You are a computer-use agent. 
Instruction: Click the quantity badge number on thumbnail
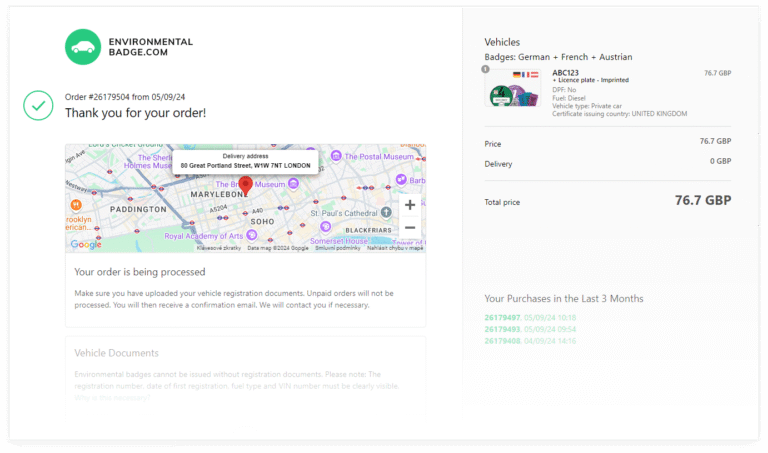(485, 69)
